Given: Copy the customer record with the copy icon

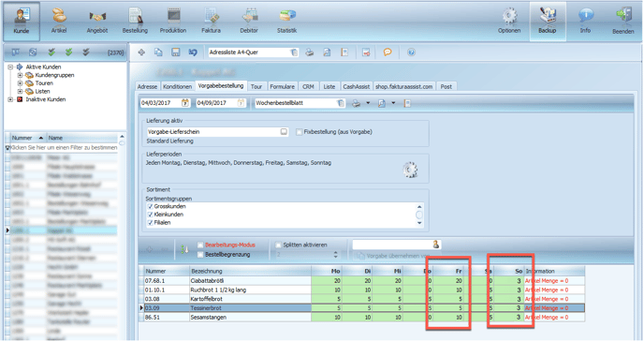Looking at the screenshot, I should [158, 52].
